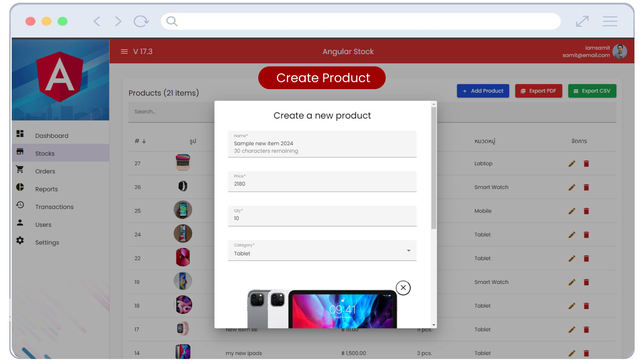Reload the page with the refresh icon
This screenshot has height=362, width=644.
141,21
